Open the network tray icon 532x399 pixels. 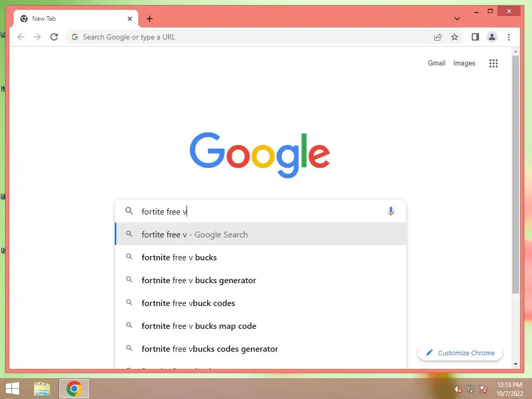tap(471, 389)
